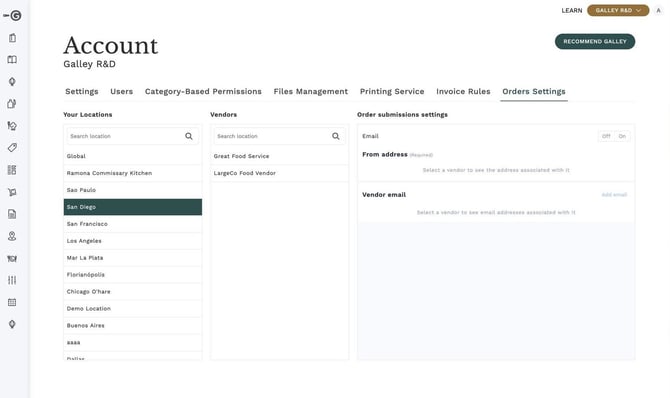
Task: Open the Settings tab
Action: click(x=82, y=91)
